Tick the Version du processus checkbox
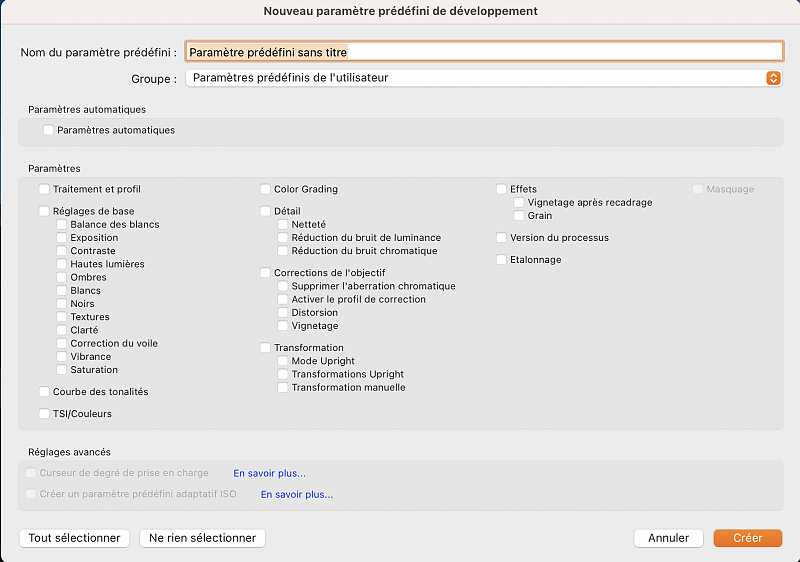800x562 pixels. tap(501, 238)
